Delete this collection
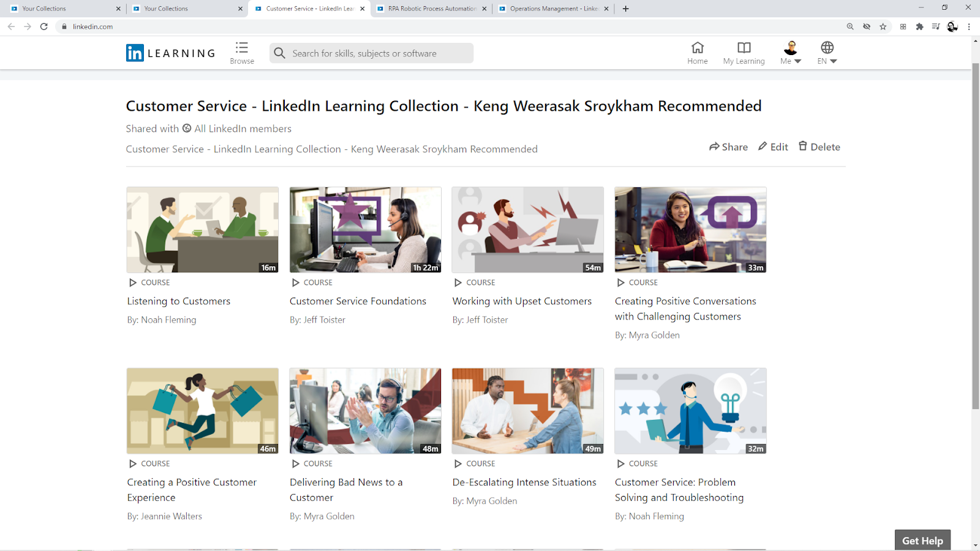Screen dimensions: 980x551 click(819, 147)
